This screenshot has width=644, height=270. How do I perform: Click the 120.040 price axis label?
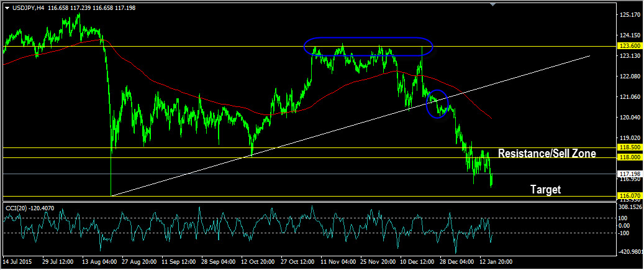click(x=630, y=118)
